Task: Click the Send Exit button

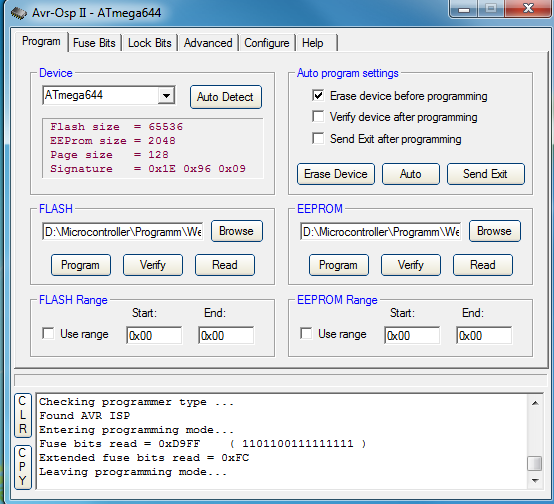Action: (485, 174)
